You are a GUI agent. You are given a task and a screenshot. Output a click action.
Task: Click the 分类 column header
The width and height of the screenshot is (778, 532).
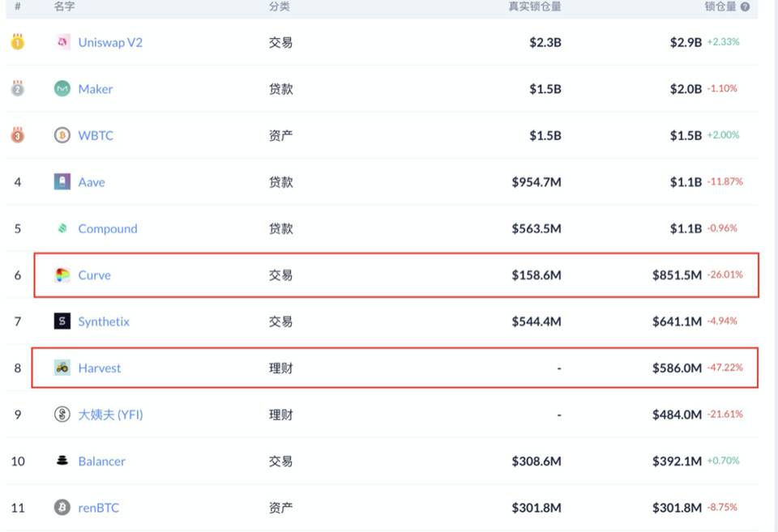[280, 6]
